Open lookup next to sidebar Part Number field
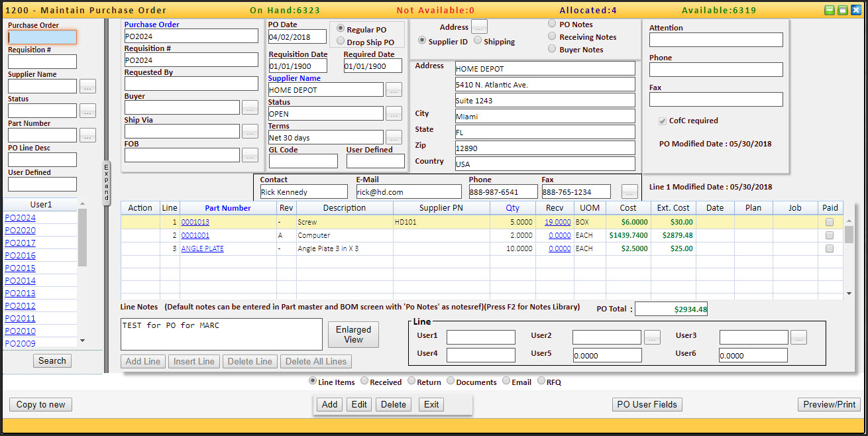This screenshot has width=868, height=436. pyautogui.click(x=87, y=135)
